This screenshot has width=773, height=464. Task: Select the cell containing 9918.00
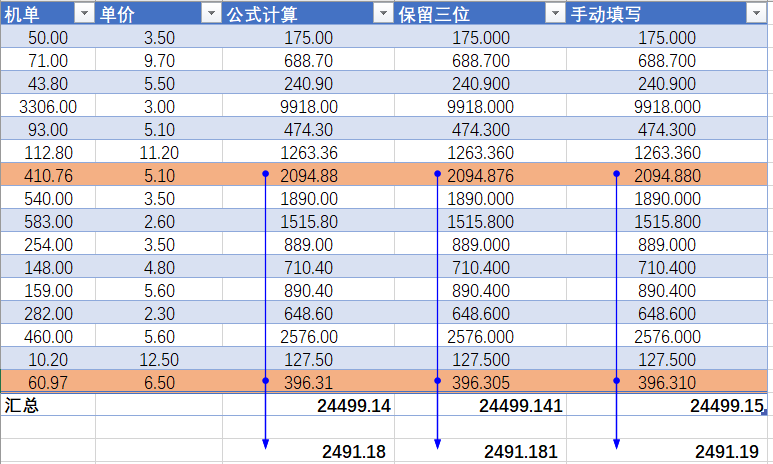point(309,107)
